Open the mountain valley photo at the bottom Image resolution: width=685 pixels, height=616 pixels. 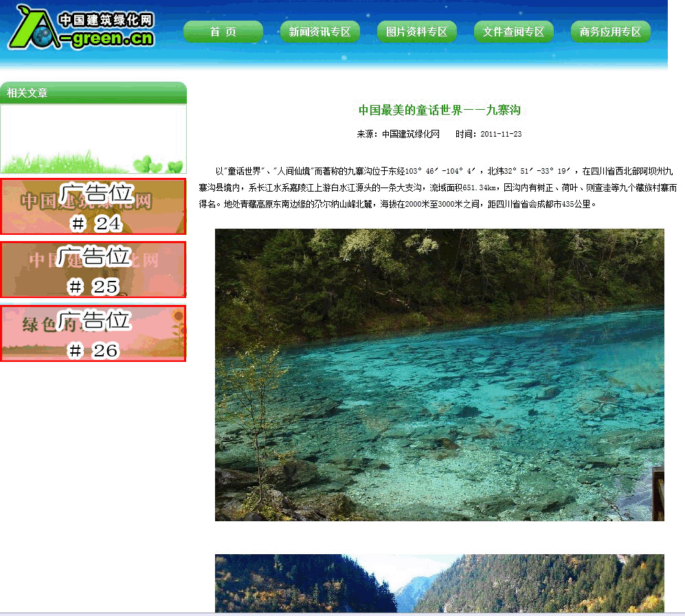[439, 583]
